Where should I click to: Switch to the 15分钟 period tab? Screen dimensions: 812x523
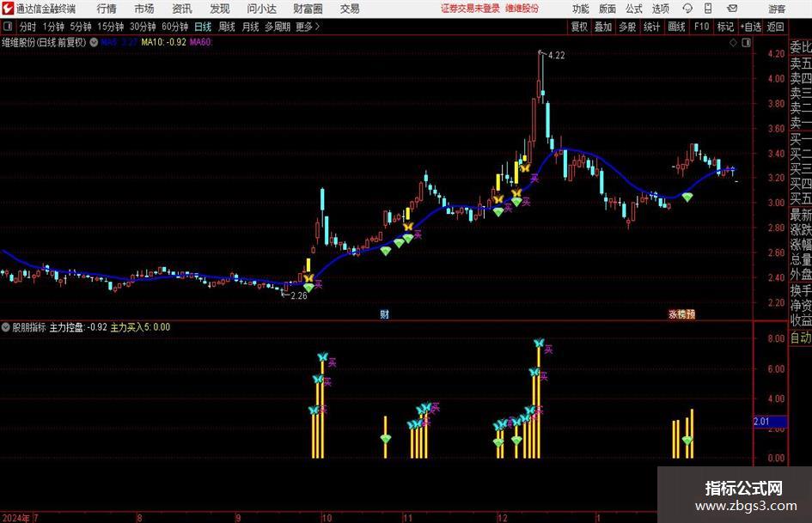110,27
